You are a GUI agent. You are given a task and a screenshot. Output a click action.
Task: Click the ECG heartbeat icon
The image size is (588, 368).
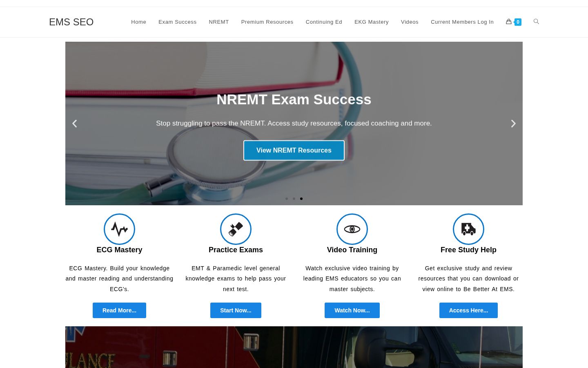point(119,229)
